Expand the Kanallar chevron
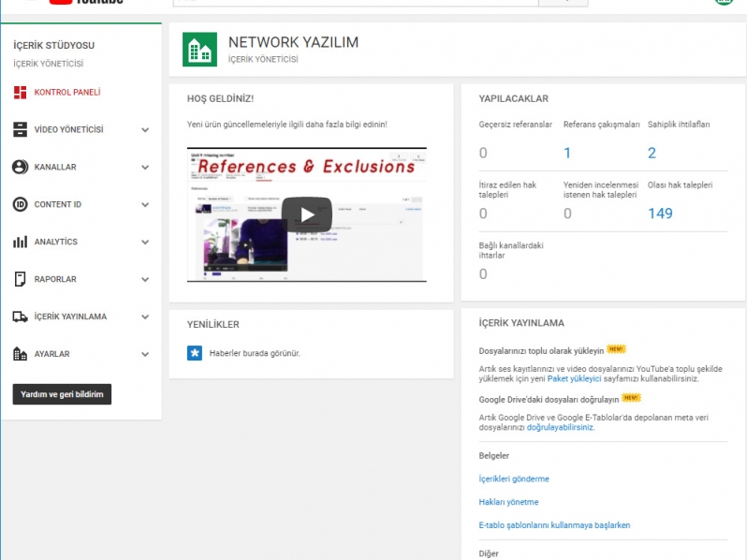Screen dimensions: 747x560 click(145, 168)
